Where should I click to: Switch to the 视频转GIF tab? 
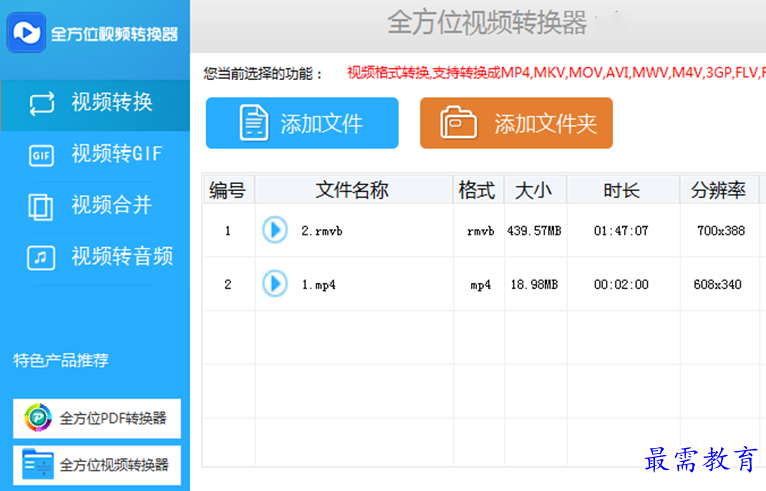[116, 155]
